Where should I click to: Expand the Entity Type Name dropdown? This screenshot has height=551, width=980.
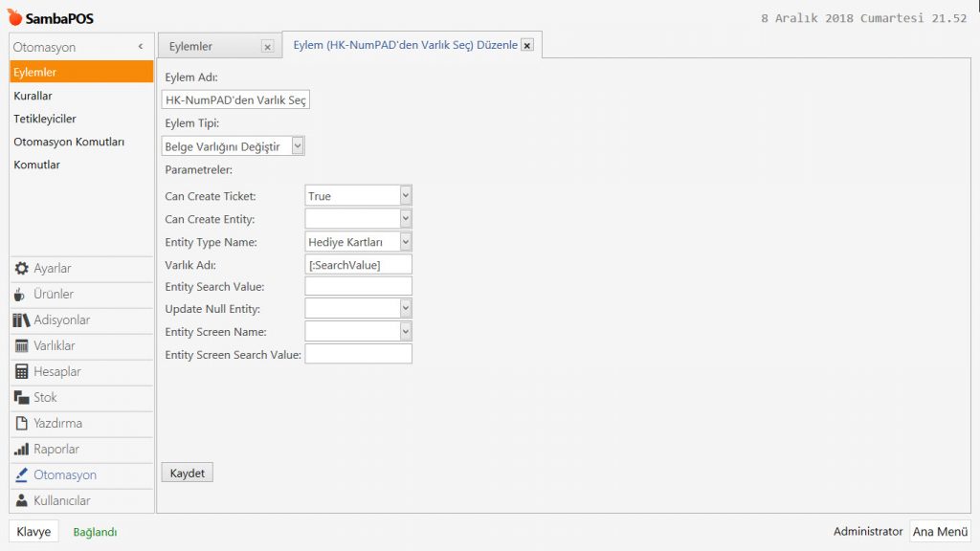point(406,242)
